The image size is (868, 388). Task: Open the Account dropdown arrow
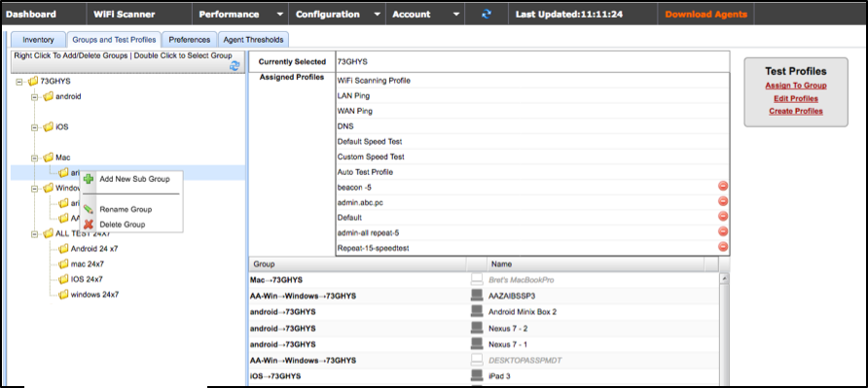tap(456, 15)
